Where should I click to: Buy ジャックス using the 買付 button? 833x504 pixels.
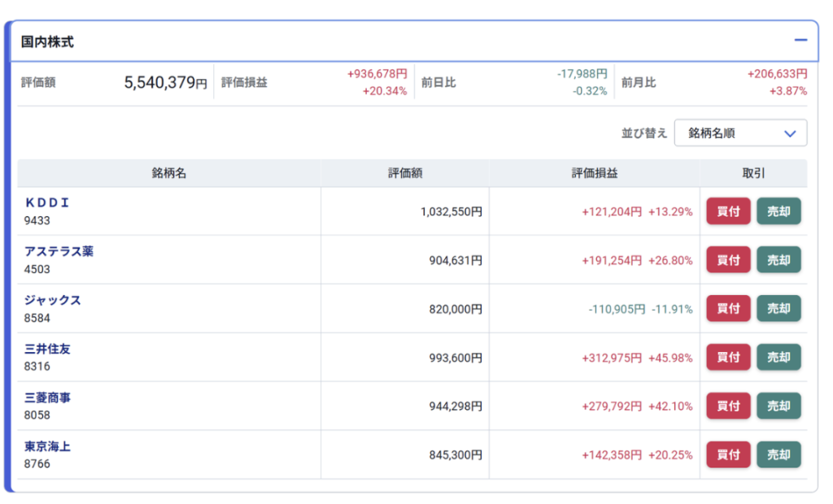coord(728,309)
